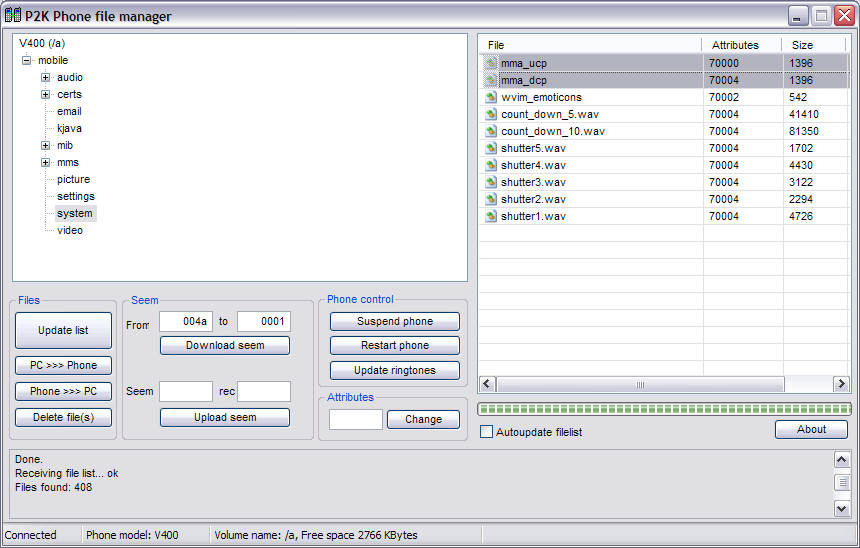The height and width of the screenshot is (548, 860).
Task: Select the shutter5.wav file icon
Action: point(490,148)
